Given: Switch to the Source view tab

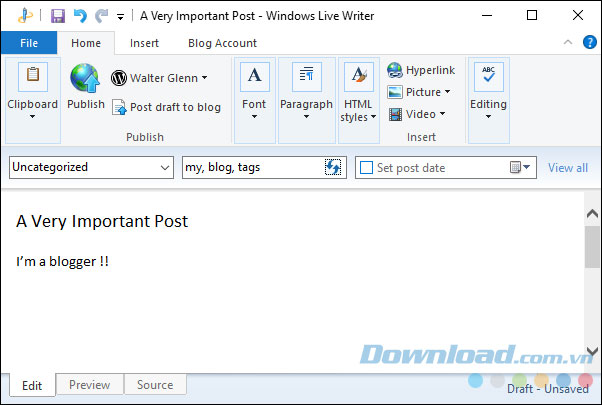Looking at the screenshot, I should (155, 385).
